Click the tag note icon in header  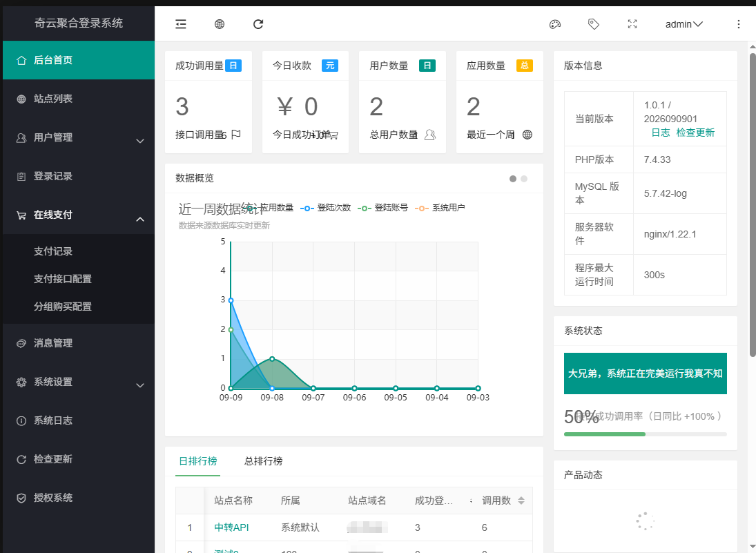(594, 24)
